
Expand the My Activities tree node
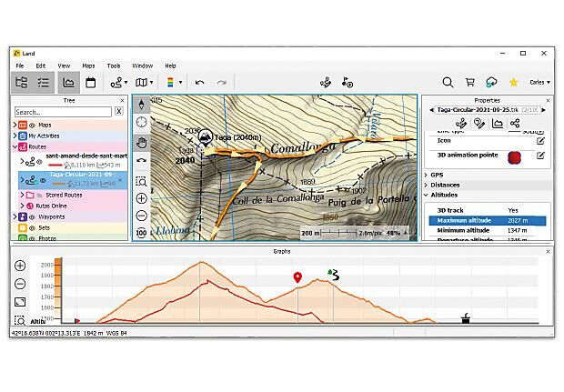coord(15,136)
